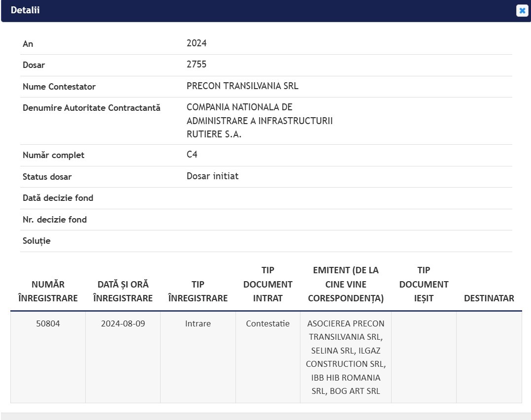The image size is (531, 420).
Task: Click the Denumire Autoritate Contractantă label
Action: click(92, 108)
